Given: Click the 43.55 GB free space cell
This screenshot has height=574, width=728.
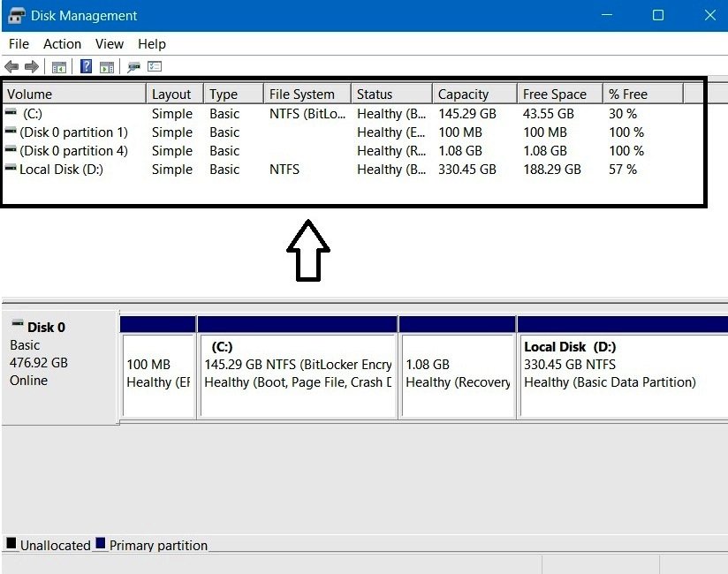Looking at the screenshot, I should [x=549, y=114].
